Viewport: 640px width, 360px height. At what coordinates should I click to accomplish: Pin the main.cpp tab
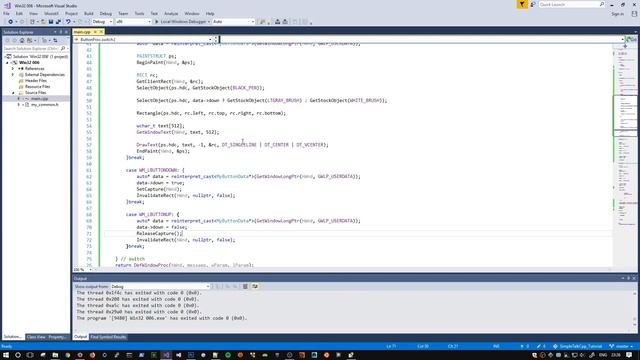95,32
